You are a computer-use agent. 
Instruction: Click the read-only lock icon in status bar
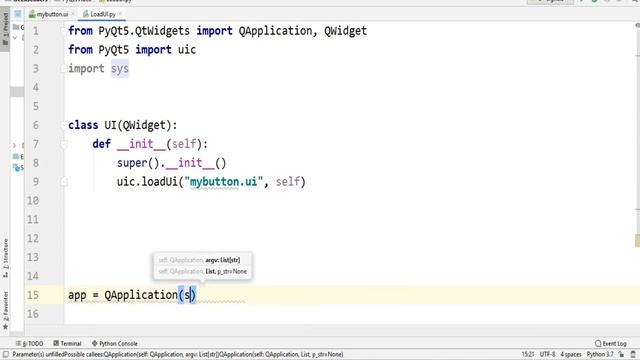point(621,354)
